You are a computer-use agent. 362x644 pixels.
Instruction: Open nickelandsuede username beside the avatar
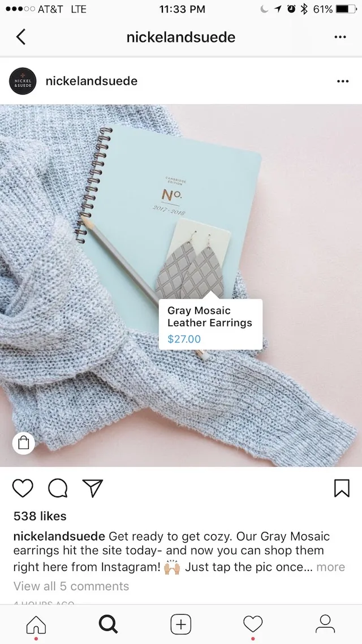(x=92, y=81)
